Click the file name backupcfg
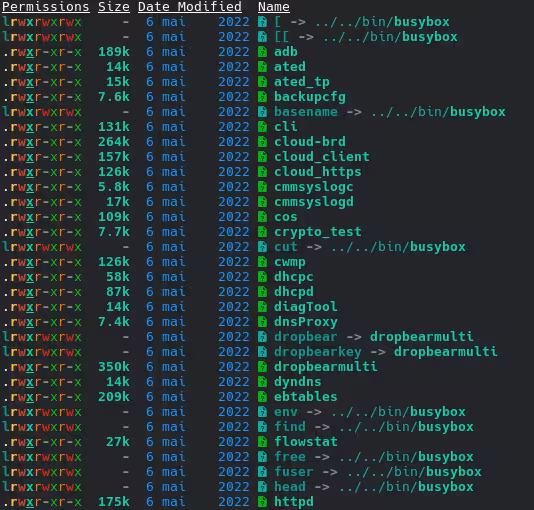The width and height of the screenshot is (534, 510). pyautogui.click(x=310, y=97)
